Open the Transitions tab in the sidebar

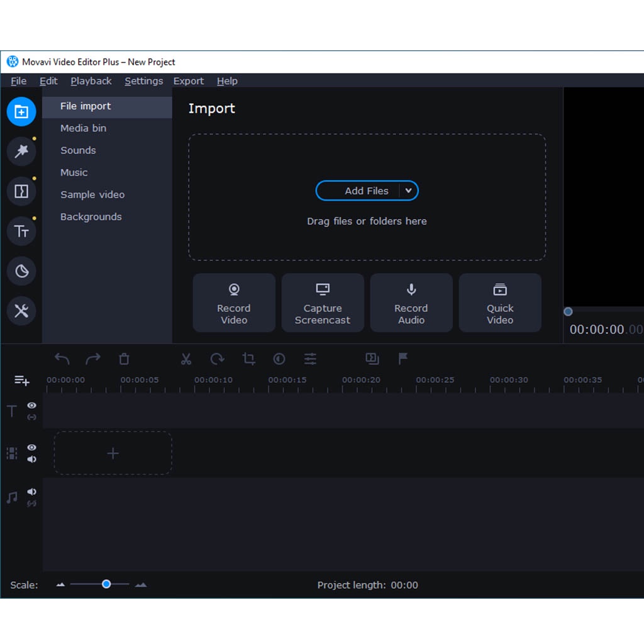coord(21,191)
